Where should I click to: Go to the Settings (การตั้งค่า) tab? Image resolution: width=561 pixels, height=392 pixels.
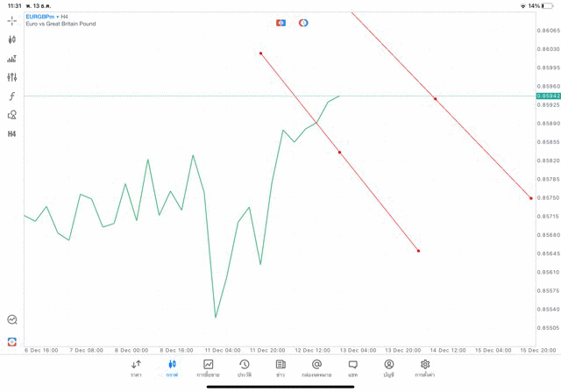coord(425,368)
